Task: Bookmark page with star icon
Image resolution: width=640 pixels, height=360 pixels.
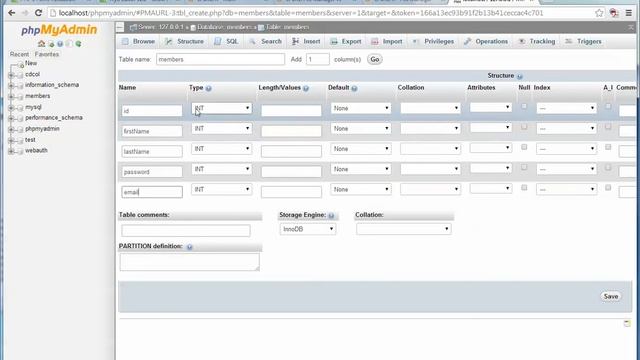Action: [599, 13]
